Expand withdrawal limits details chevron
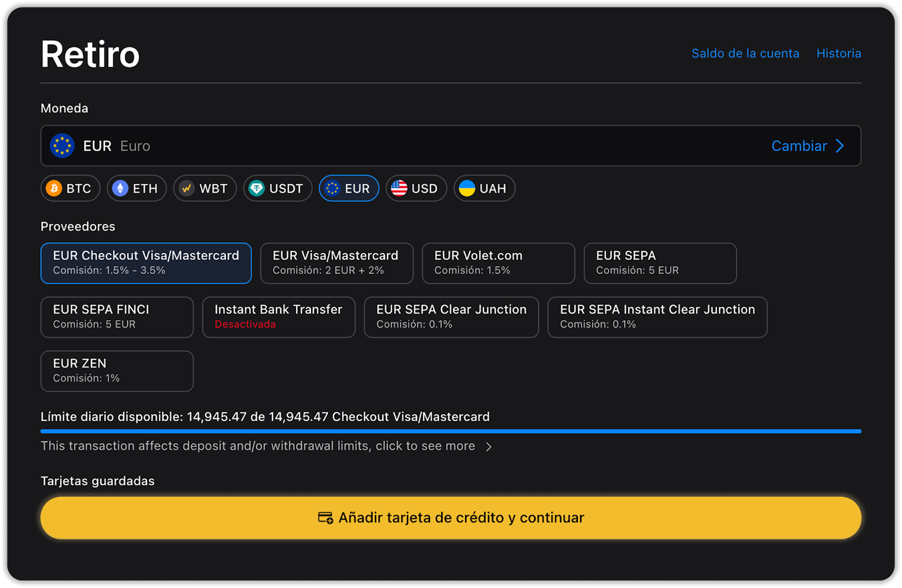The image size is (902, 588). click(489, 446)
